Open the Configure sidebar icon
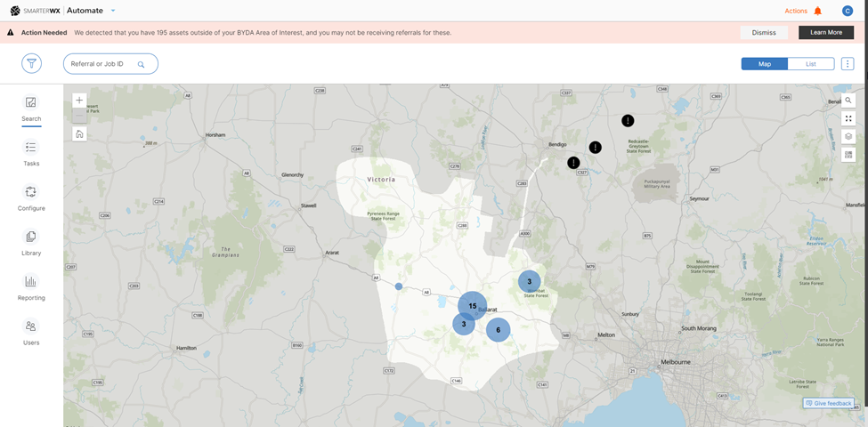The height and width of the screenshot is (427, 868). pyautogui.click(x=31, y=192)
